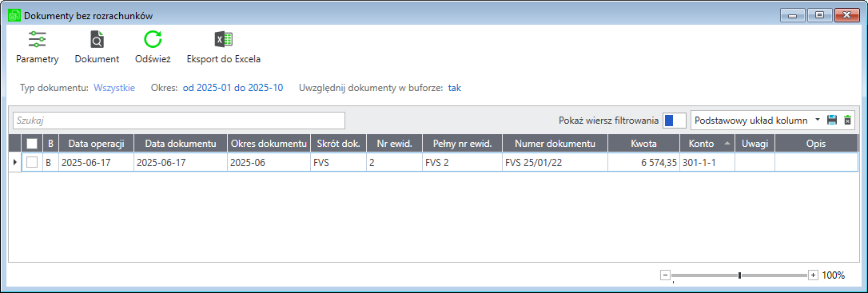Sort by the Konto column header arrow
This screenshot has height=293, width=868.
tap(727, 143)
